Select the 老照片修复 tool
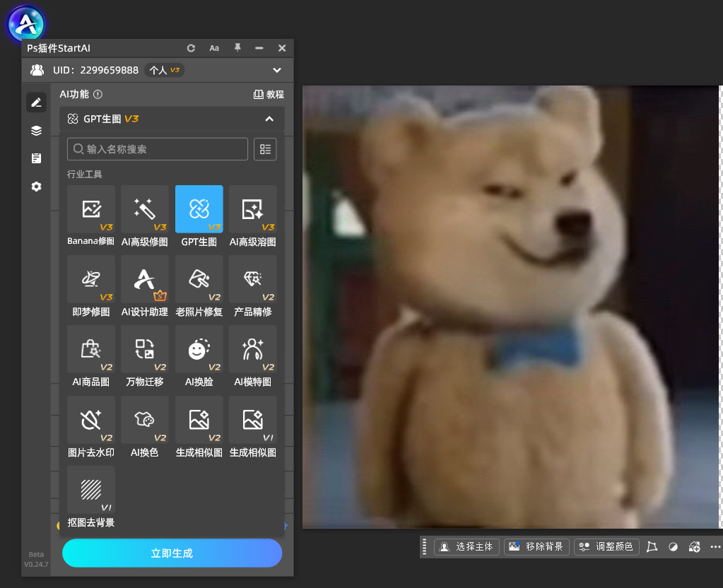The width and height of the screenshot is (723, 588). (x=199, y=286)
